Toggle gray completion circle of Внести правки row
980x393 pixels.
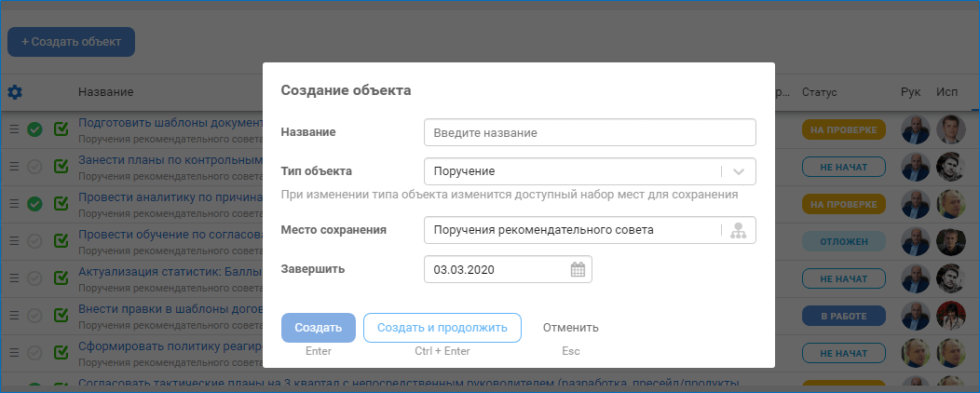[x=35, y=316]
